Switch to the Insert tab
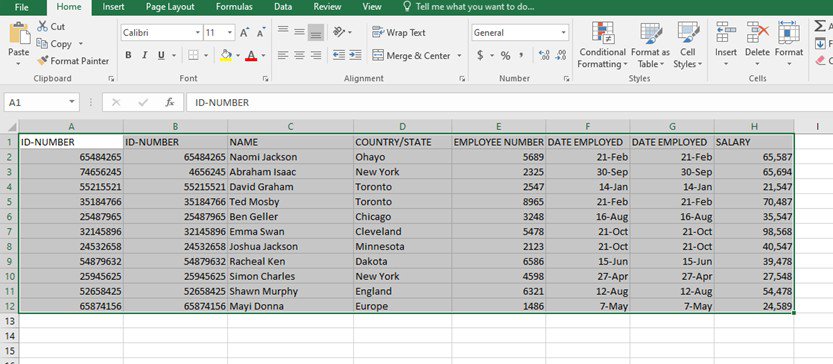 (113, 7)
